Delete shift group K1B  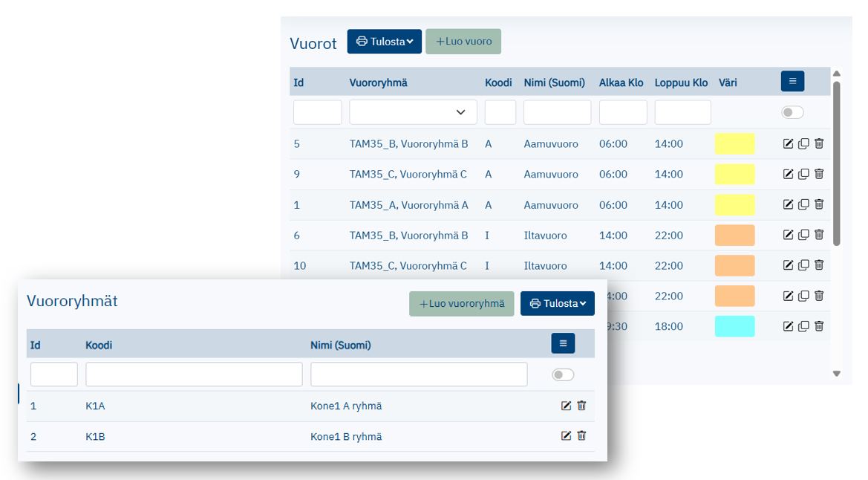tap(581, 435)
